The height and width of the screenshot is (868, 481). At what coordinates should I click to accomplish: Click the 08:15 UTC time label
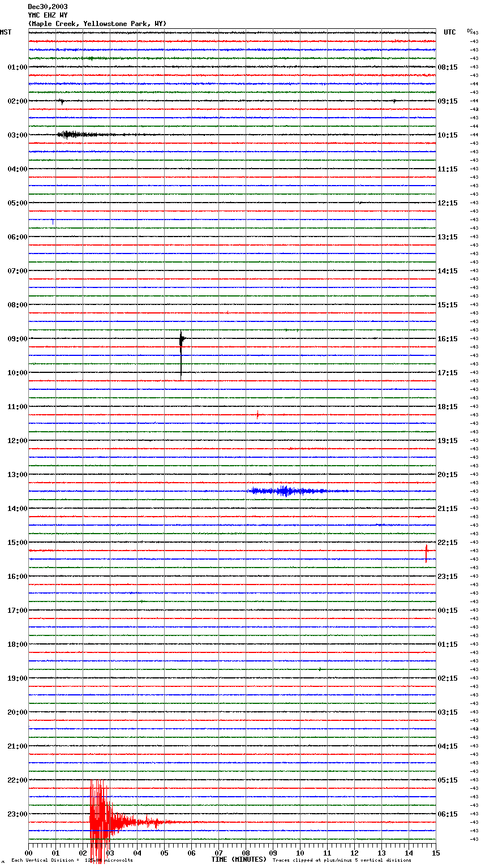[448, 67]
